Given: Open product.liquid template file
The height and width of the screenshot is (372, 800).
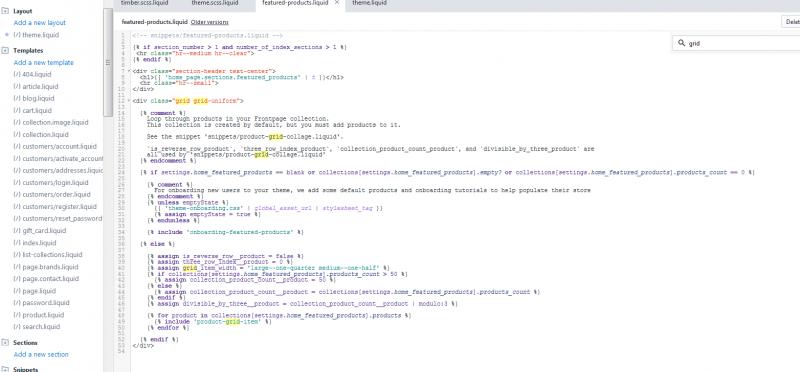Looking at the screenshot, I should pyautogui.click(x=39, y=315).
